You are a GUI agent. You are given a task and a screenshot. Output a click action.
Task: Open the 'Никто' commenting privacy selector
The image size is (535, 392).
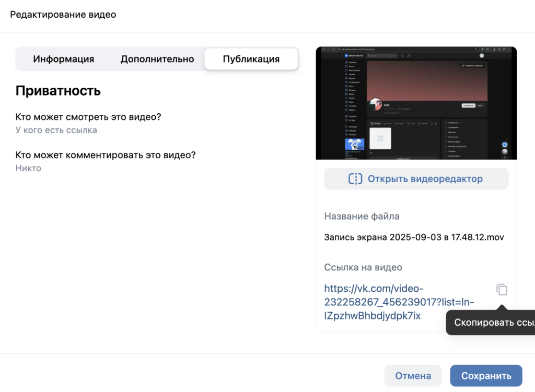[28, 168]
